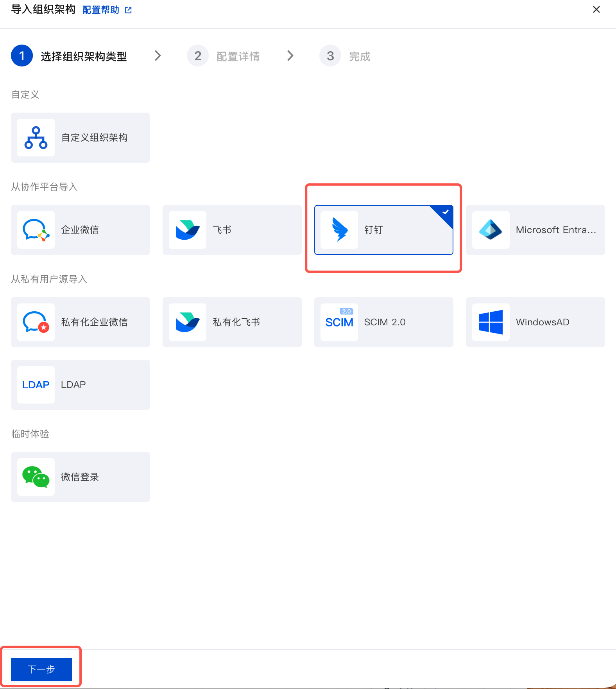Select the 企业微信 chat bubble logo
The height and width of the screenshot is (689, 616).
pyautogui.click(x=36, y=230)
